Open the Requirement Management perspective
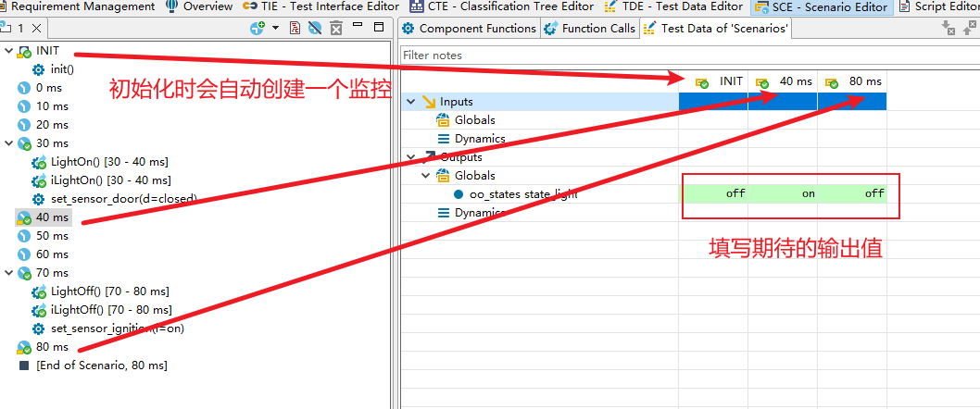Image resolution: width=980 pixels, height=409 pixels. (78, 6)
